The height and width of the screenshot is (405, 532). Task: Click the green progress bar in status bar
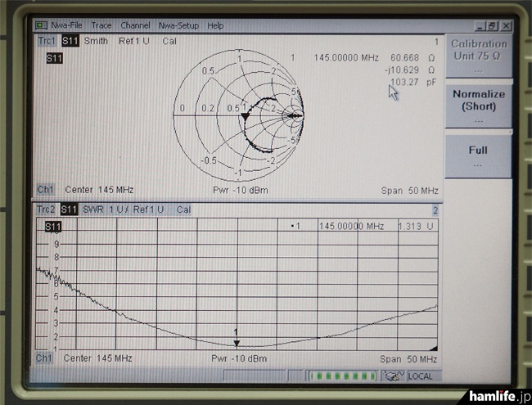coord(340,376)
